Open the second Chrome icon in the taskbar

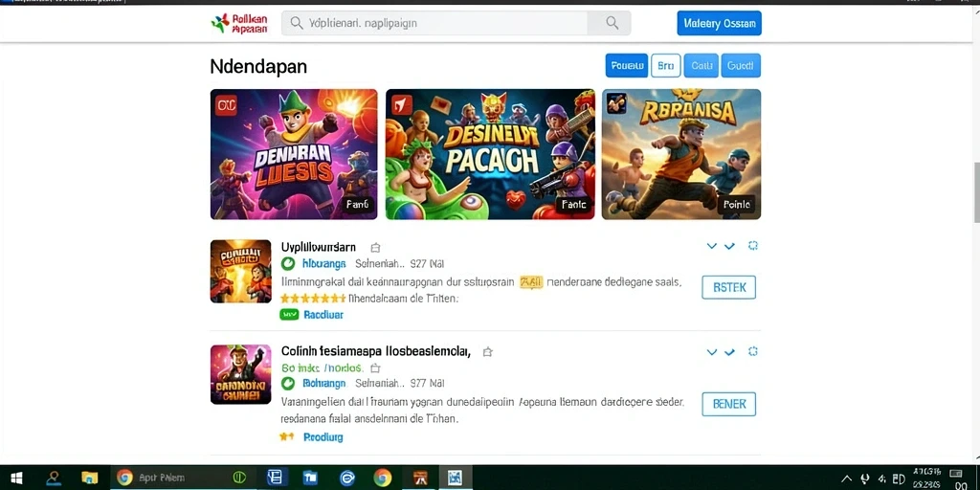pyautogui.click(x=383, y=479)
